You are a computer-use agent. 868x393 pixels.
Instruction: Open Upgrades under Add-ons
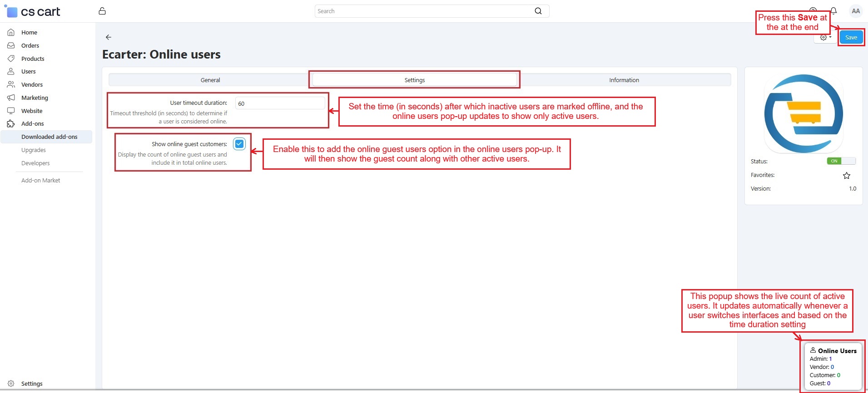34,150
